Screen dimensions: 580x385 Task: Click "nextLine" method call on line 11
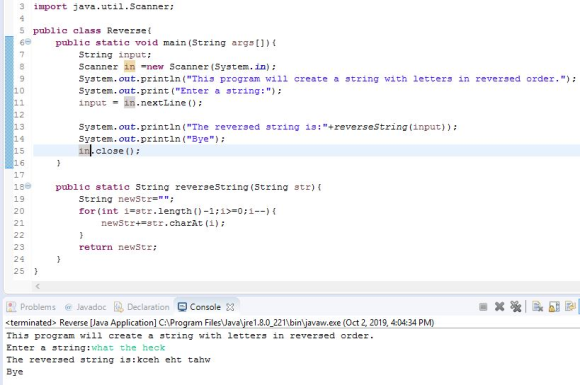pyautogui.click(x=163, y=103)
